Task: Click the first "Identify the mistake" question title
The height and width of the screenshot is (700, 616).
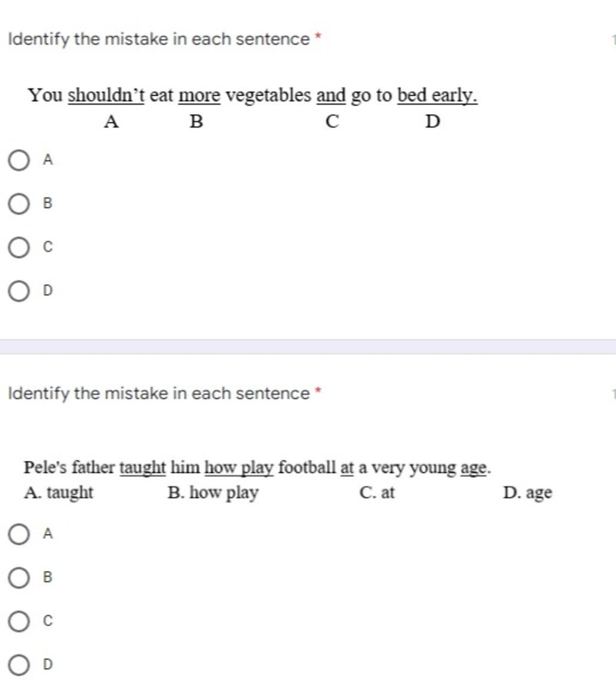Action: click(159, 39)
